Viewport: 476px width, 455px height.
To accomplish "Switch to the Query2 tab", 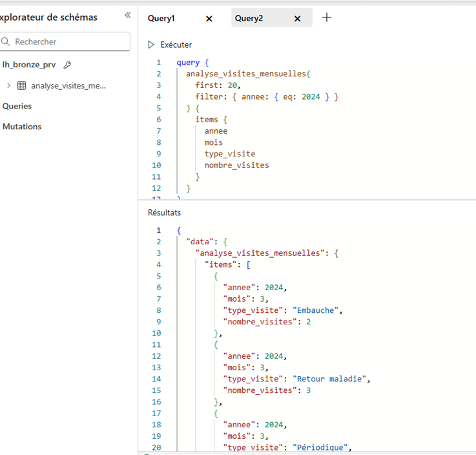I will click(249, 19).
